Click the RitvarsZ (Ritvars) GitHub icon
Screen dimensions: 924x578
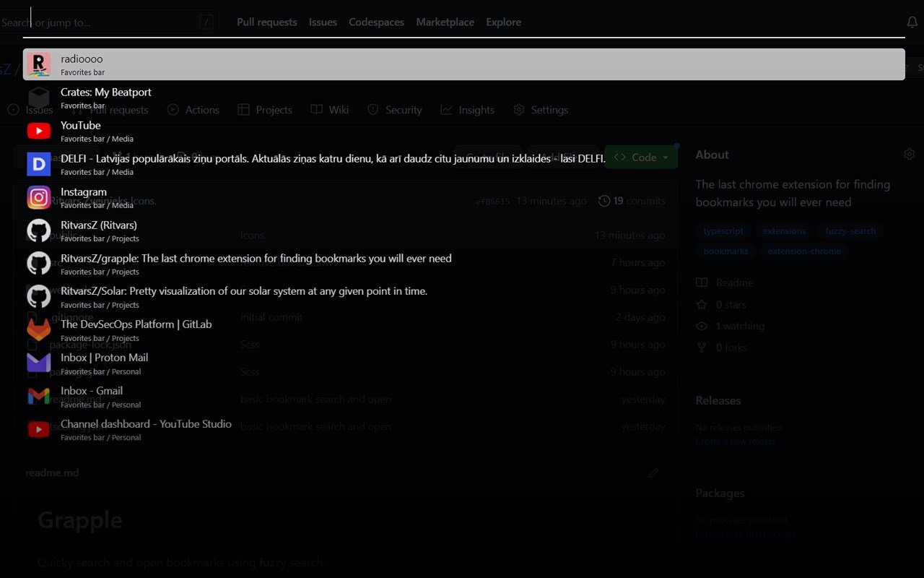(x=39, y=230)
